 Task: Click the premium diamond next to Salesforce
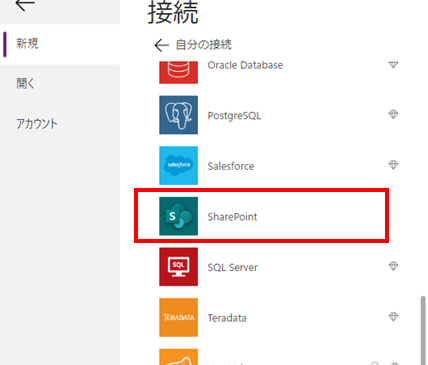[x=393, y=165]
